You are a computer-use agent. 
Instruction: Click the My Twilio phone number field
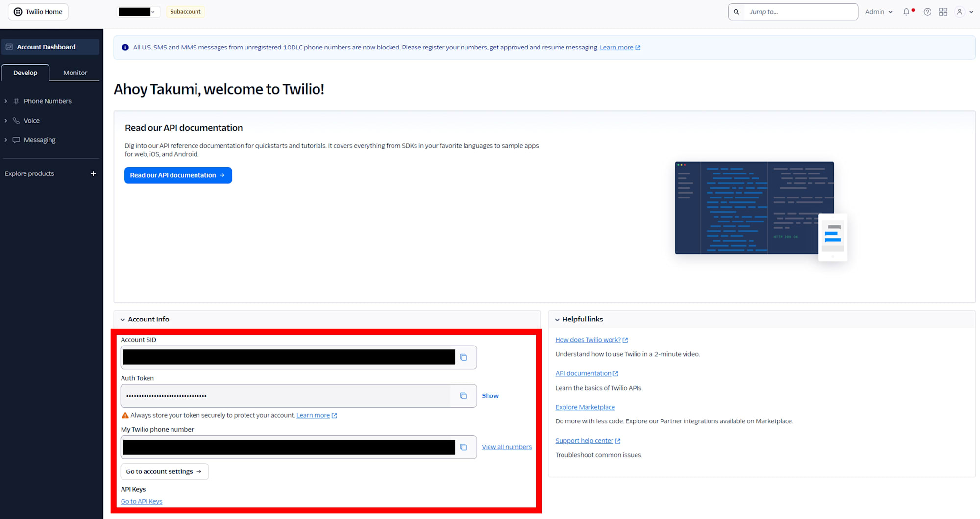(289, 447)
